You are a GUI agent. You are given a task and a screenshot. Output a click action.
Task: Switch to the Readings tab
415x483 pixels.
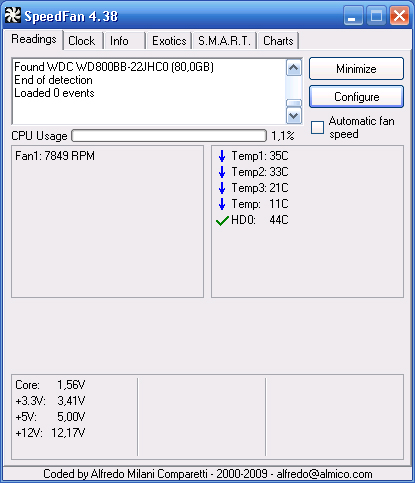click(34, 40)
